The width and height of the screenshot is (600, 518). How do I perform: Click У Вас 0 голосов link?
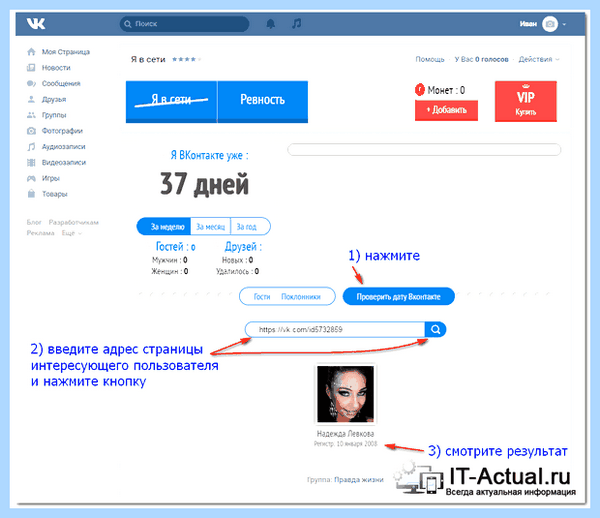(481, 59)
